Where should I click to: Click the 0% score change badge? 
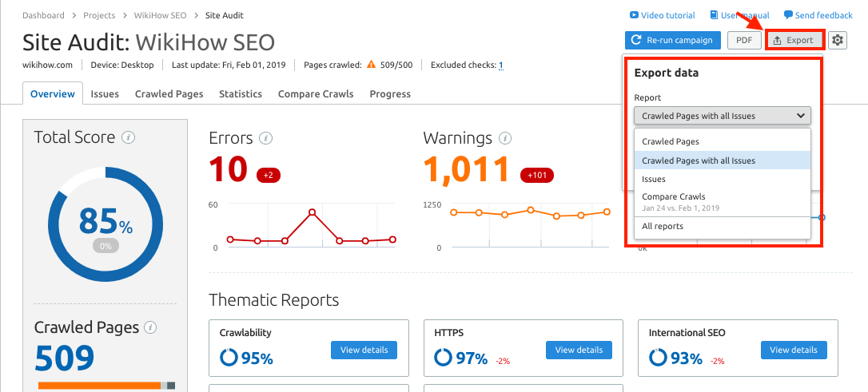click(106, 246)
